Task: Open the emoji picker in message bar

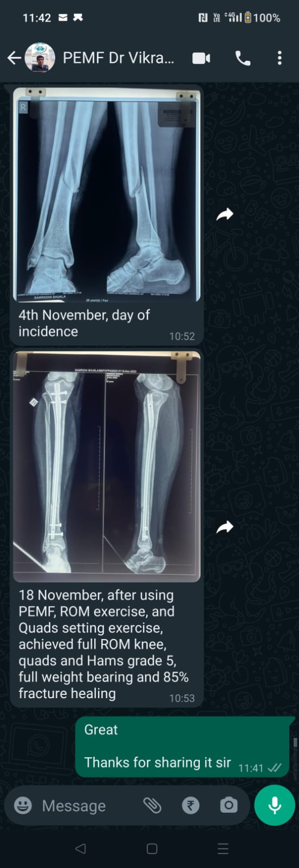Action: [23, 805]
